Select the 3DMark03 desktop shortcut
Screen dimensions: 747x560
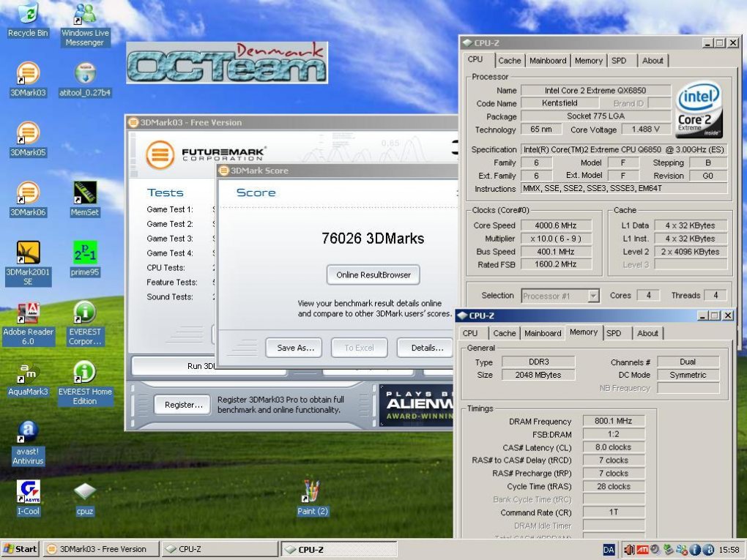pos(28,79)
